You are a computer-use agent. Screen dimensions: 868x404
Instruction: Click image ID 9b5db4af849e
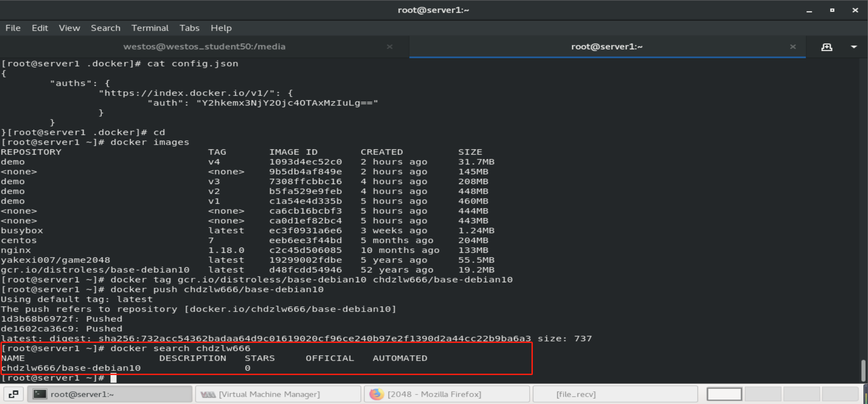coord(305,172)
